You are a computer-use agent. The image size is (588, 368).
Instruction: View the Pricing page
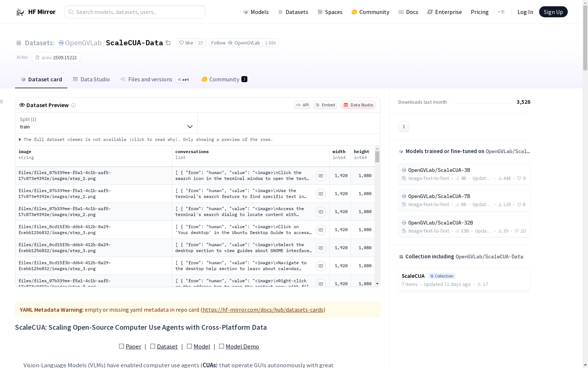point(480,12)
